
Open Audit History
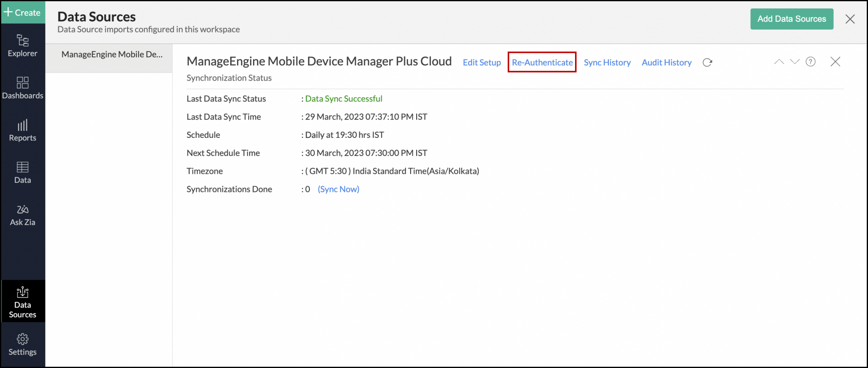click(x=667, y=62)
